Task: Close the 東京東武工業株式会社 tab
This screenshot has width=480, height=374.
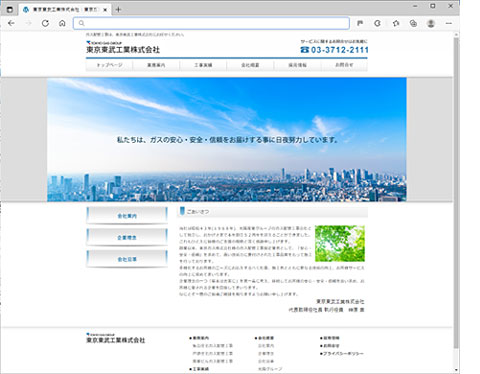Action: [105, 10]
